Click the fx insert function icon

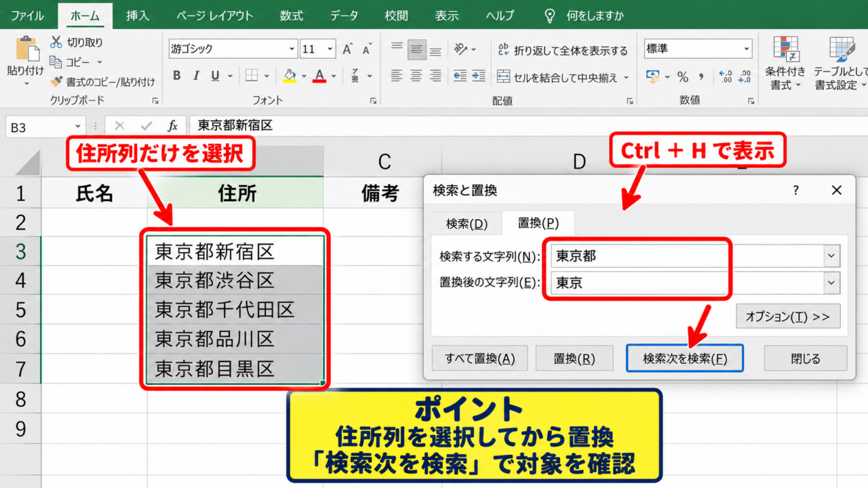(x=173, y=126)
